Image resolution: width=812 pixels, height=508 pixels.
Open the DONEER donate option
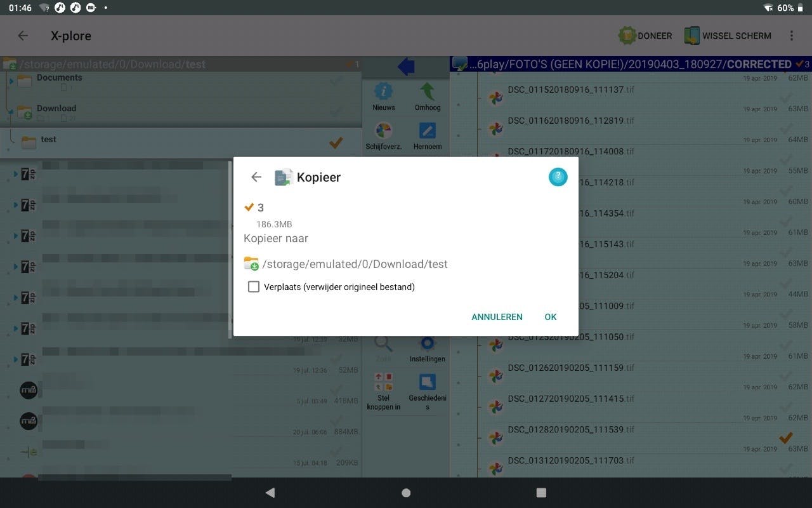tap(645, 36)
